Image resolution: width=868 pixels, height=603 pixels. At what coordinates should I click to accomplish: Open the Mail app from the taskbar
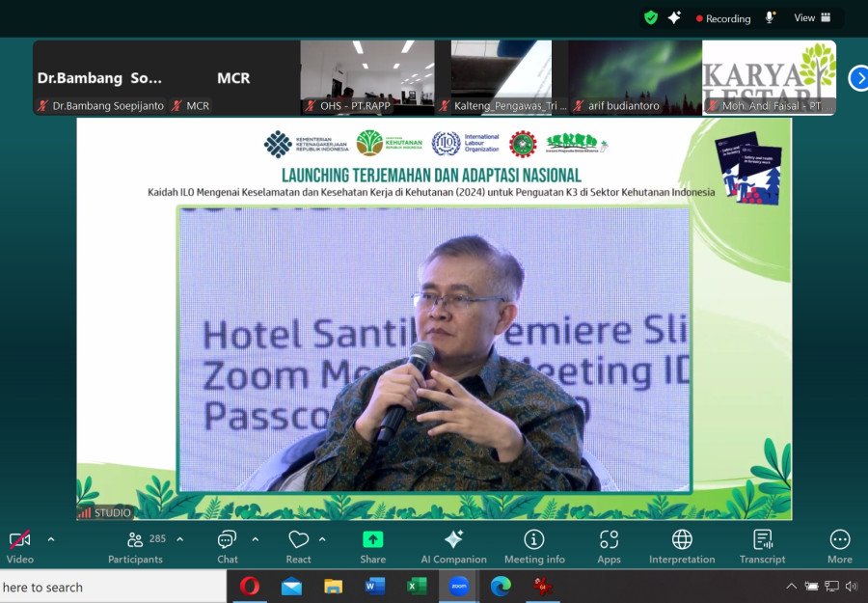[291, 586]
